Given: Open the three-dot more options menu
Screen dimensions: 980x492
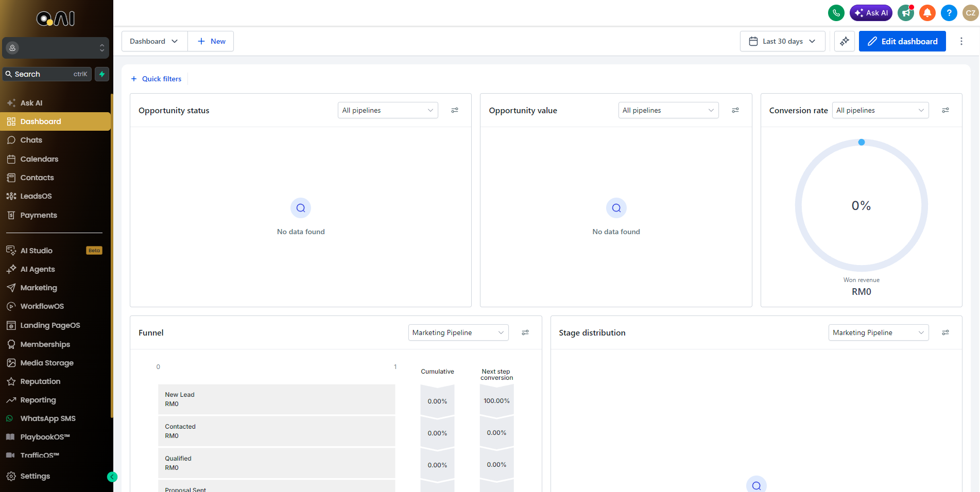Looking at the screenshot, I should (961, 41).
